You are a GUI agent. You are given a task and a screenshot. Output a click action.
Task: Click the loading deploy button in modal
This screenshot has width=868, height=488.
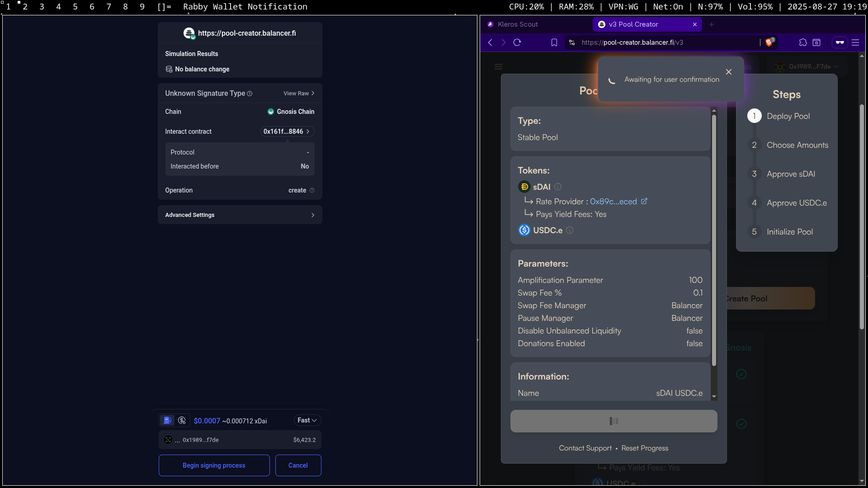click(613, 421)
